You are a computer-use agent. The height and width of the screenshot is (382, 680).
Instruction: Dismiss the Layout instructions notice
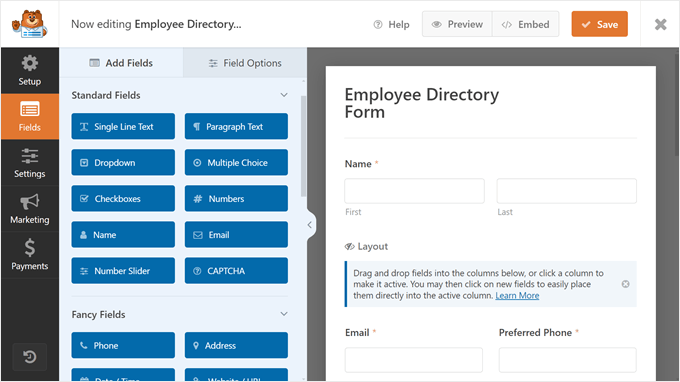coord(625,284)
